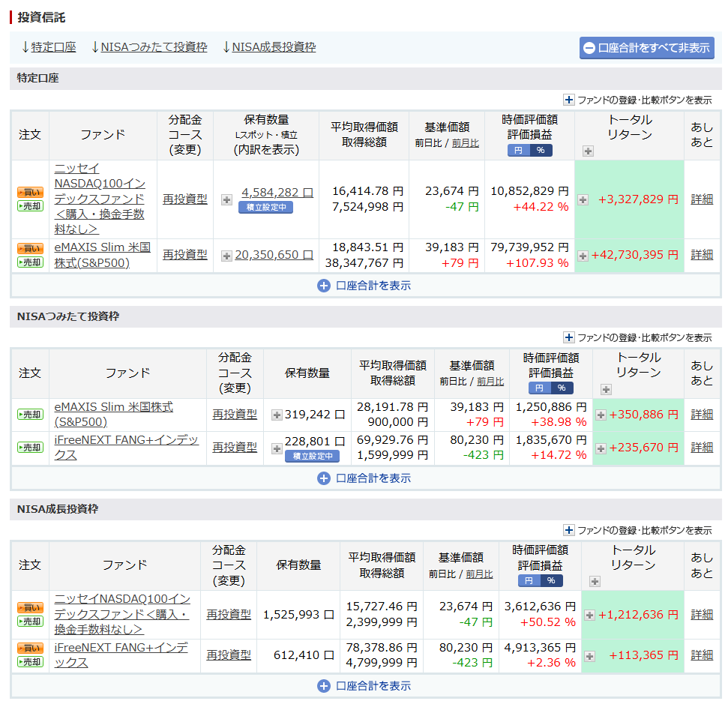728x704 pixels.
Task: Open 再投資型 course link for eMAXIS Slim in 特定口座
Action: click(x=184, y=255)
